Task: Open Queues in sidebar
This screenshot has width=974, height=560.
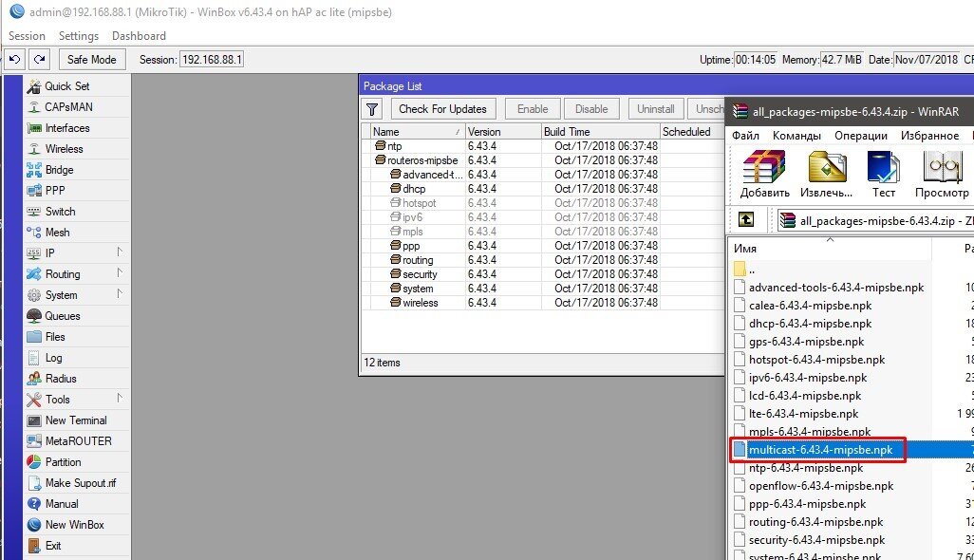Action: coord(77,316)
